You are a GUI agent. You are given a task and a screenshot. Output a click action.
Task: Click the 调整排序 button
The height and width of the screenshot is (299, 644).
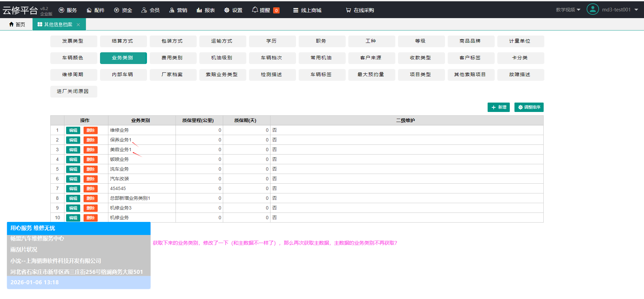[529, 107]
